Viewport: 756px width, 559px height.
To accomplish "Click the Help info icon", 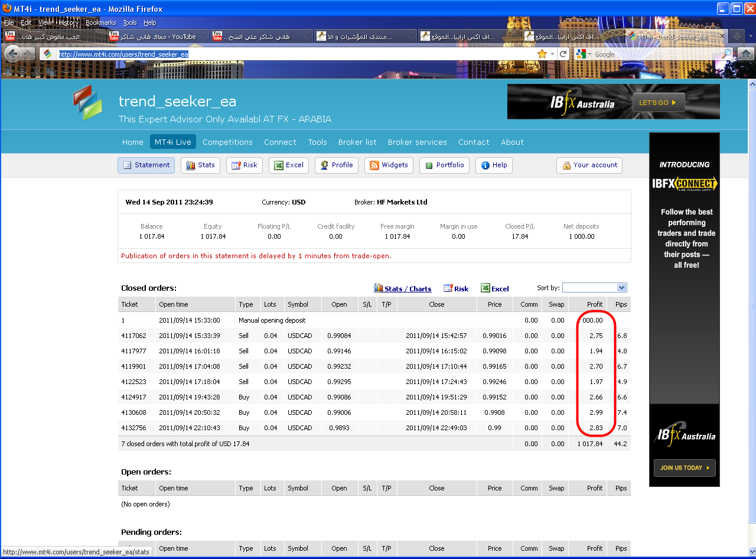I will coord(485,165).
